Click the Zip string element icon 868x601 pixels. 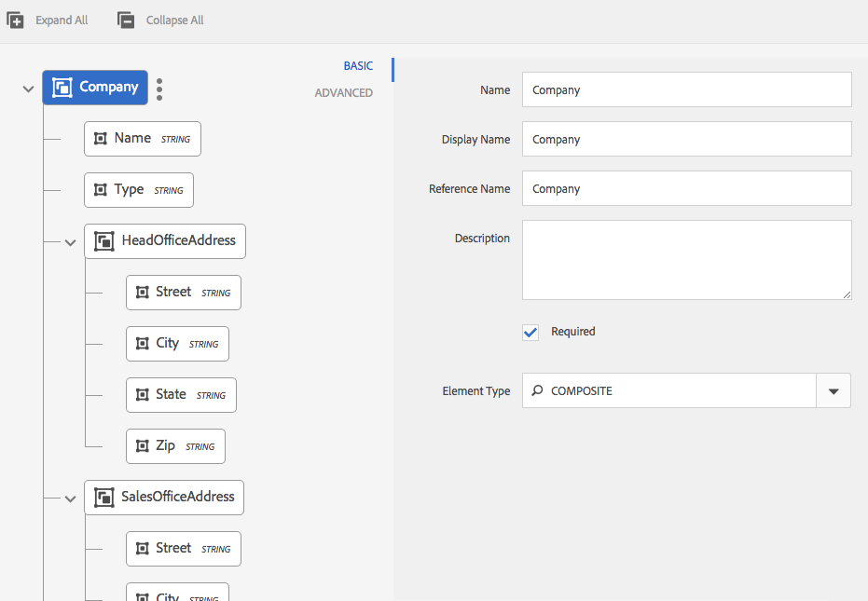click(x=143, y=446)
